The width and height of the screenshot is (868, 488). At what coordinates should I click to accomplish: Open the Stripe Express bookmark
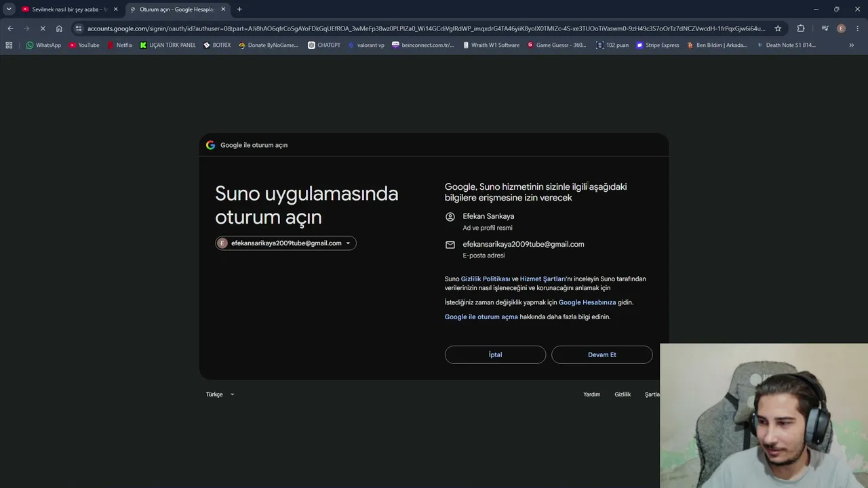click(658, 45)
